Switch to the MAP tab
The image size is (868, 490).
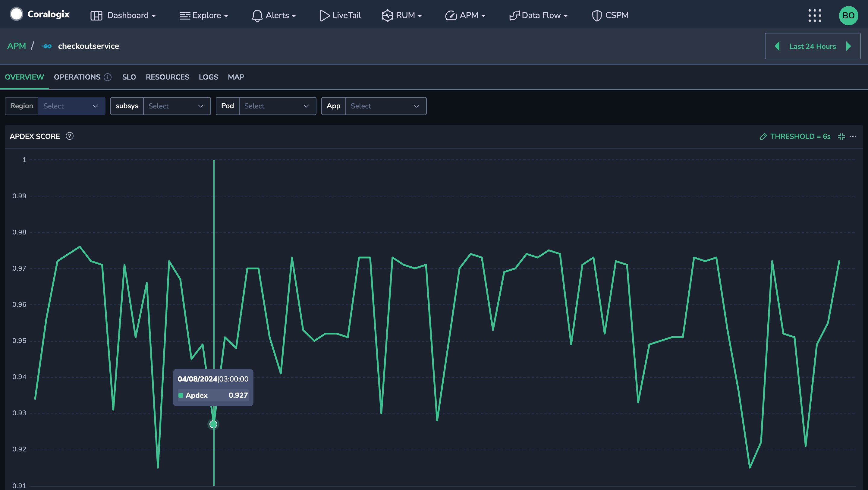pos(236,77)
